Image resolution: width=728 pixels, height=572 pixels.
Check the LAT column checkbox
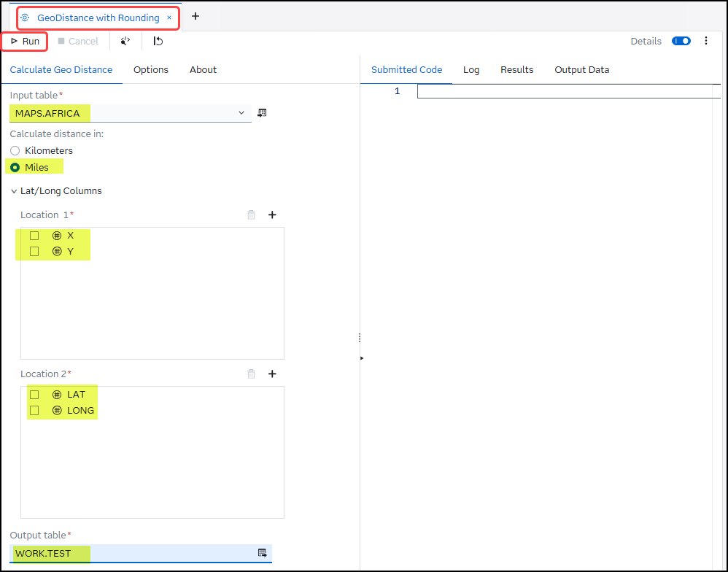coord(34,395)
